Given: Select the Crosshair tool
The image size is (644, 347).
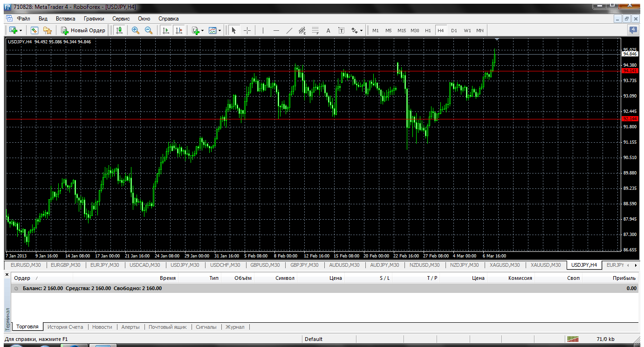Looking at the screenshot, I should 247,30.
